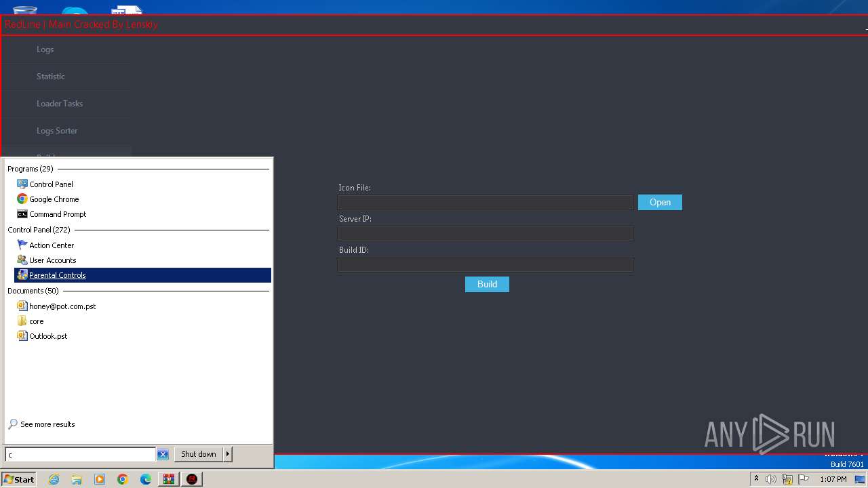
Task: Launch Google Chrome from Start search results
Action: [x=54, y=199]
